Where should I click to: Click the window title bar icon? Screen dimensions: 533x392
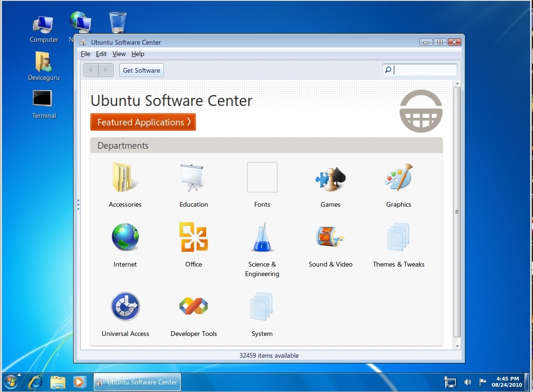[x=83, y=42]
